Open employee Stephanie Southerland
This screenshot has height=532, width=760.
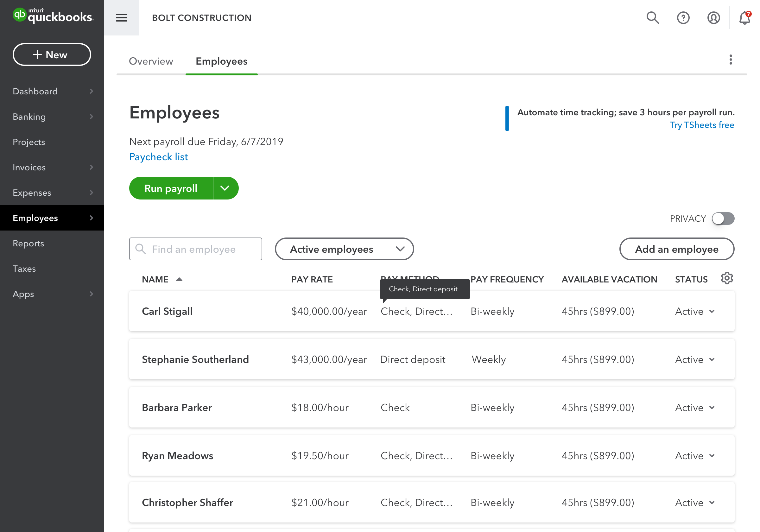click(195, 359)
